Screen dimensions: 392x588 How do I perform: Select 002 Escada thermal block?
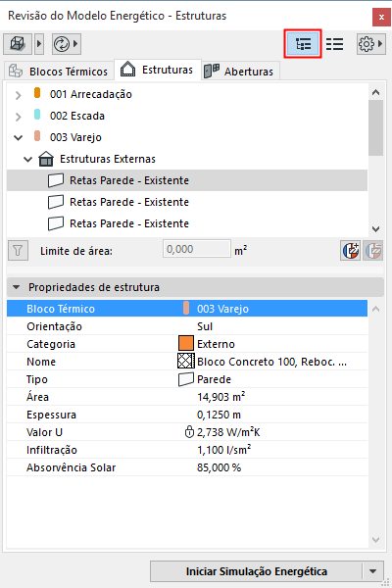(x=77, y=116)
